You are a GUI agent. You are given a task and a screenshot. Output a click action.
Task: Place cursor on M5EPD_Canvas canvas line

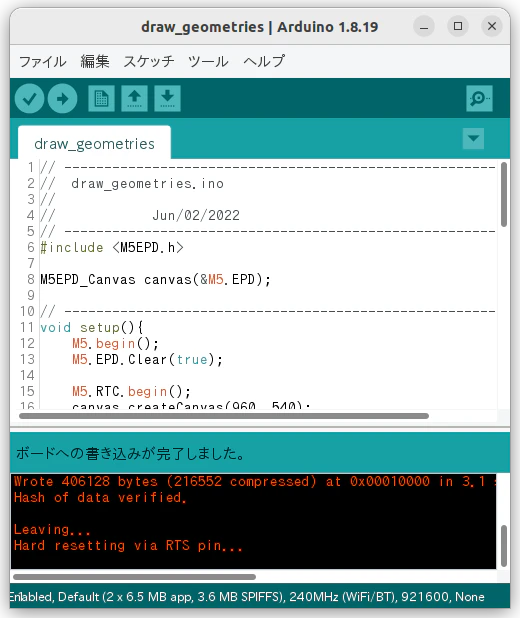155,279
